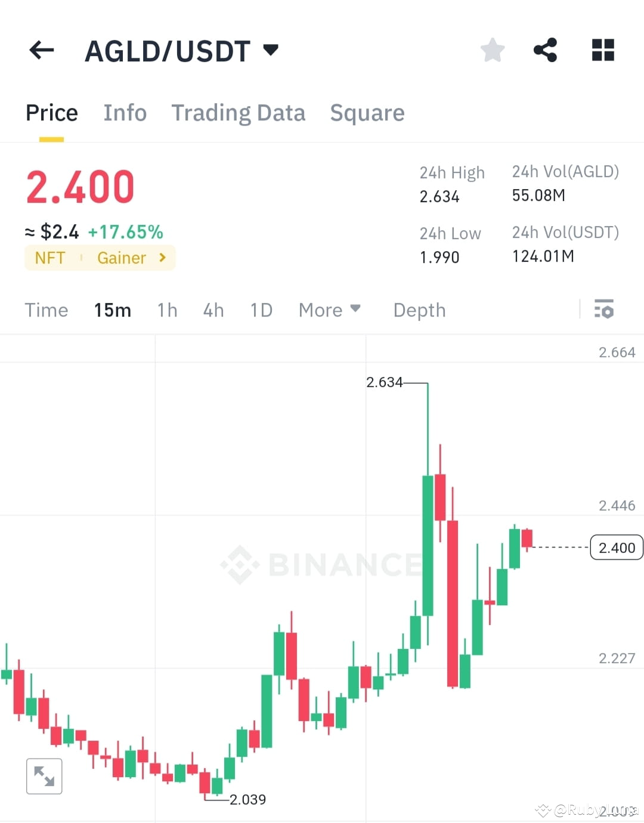Image resolution: width=644 pixels, height=823 pixels.
Task: Open the Depth view
Action: (x=419, y=310)
